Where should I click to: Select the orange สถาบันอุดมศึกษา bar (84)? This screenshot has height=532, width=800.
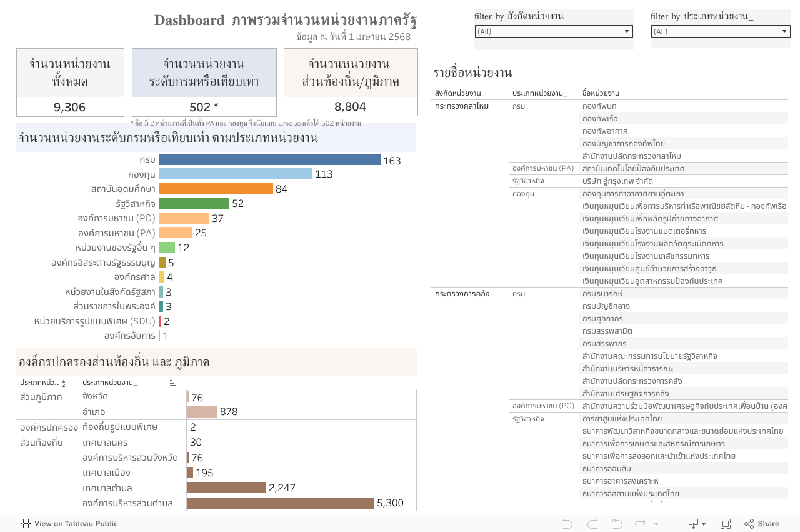click(x=216, y=189)
